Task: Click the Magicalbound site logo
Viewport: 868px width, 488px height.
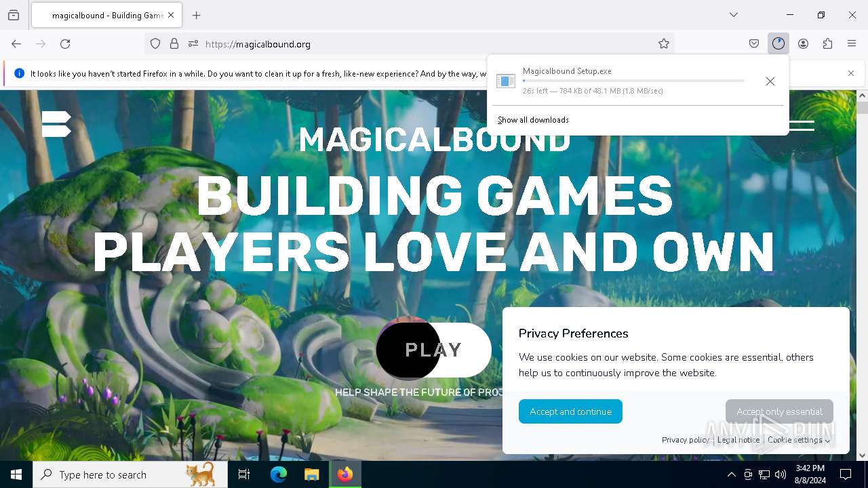Action: [56, 124]
